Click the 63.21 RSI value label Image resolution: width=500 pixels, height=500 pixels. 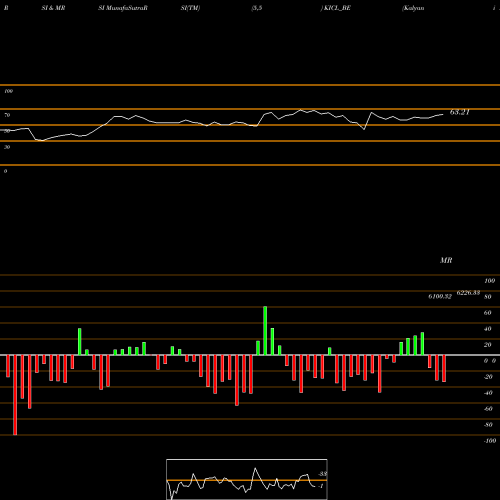460,112
